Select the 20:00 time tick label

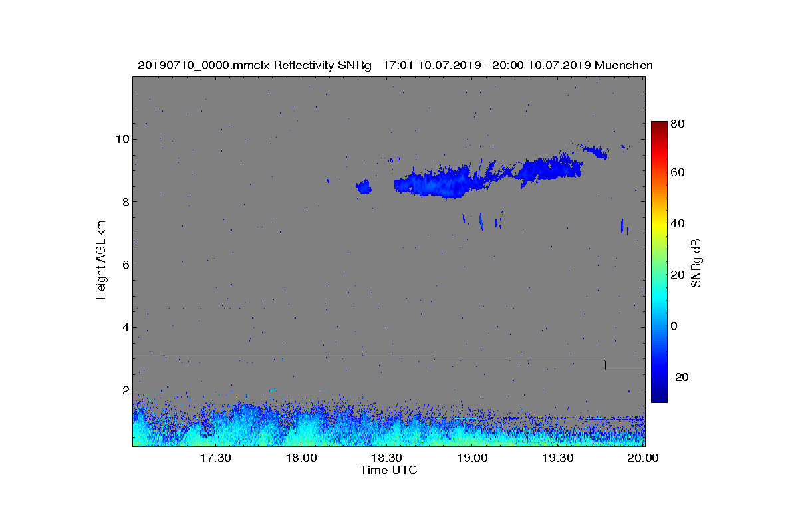pos(642,458)
